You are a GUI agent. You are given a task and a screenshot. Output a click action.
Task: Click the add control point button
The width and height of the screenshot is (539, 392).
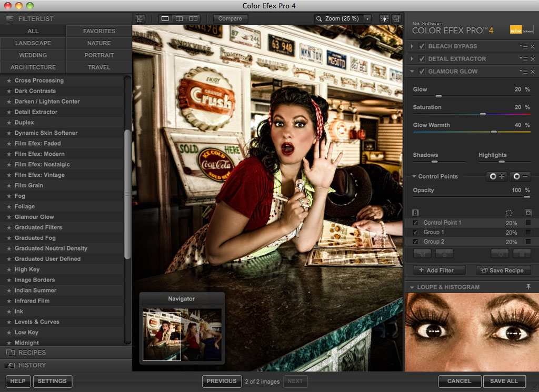(497, 177)
